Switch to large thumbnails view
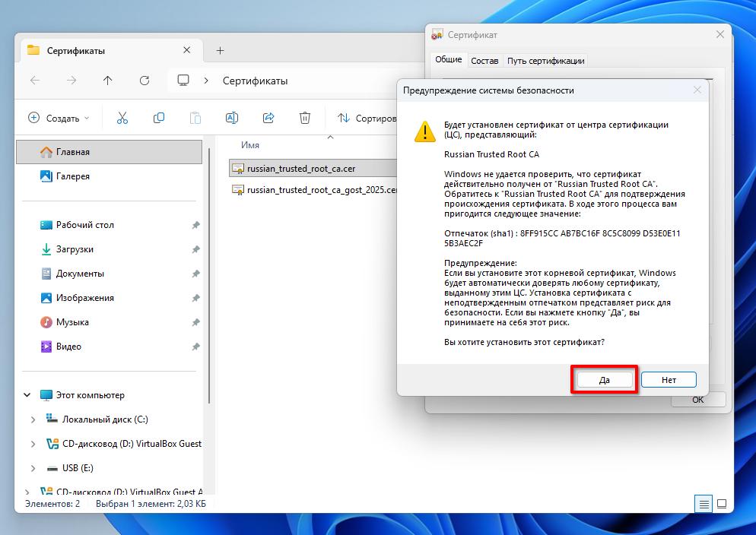756x535 pixels. point(722,504)
